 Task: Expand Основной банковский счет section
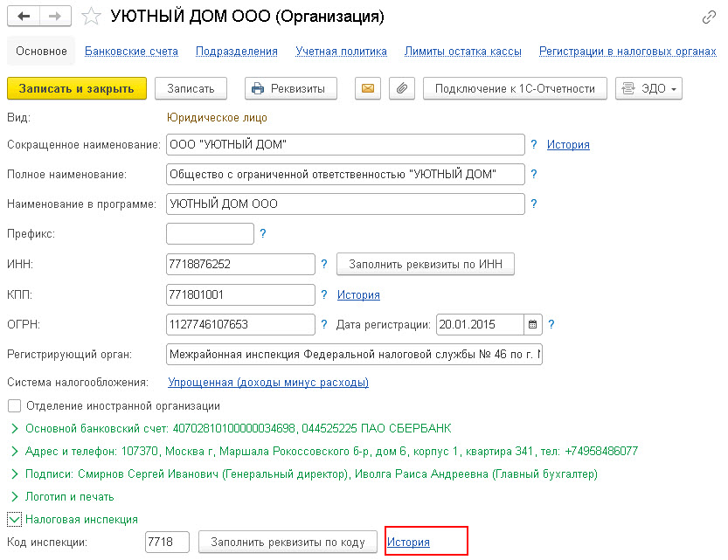pyautogui.click(x=14, y=428)
